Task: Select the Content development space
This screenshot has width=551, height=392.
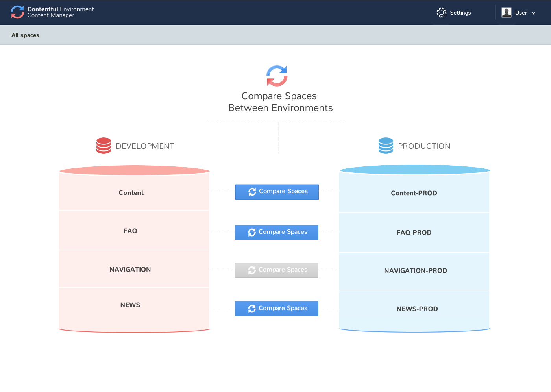Action: [131, 192]
